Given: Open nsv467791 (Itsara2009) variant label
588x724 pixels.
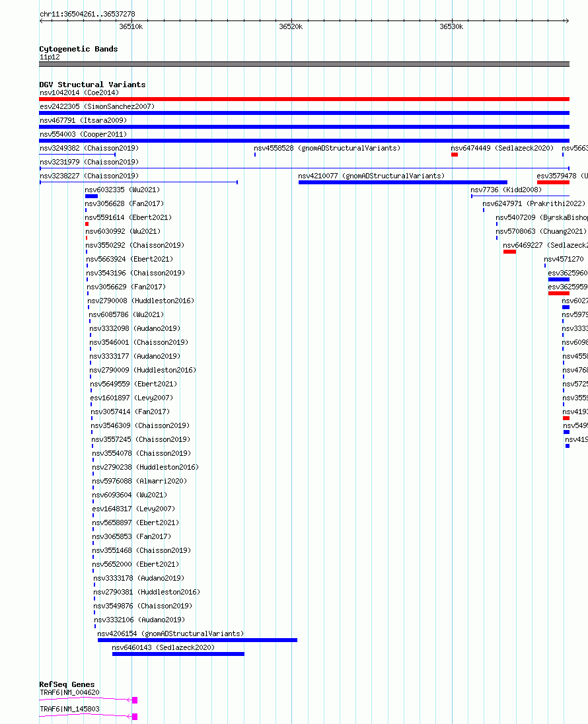Looking at the screenshot, I should (83, 120).
